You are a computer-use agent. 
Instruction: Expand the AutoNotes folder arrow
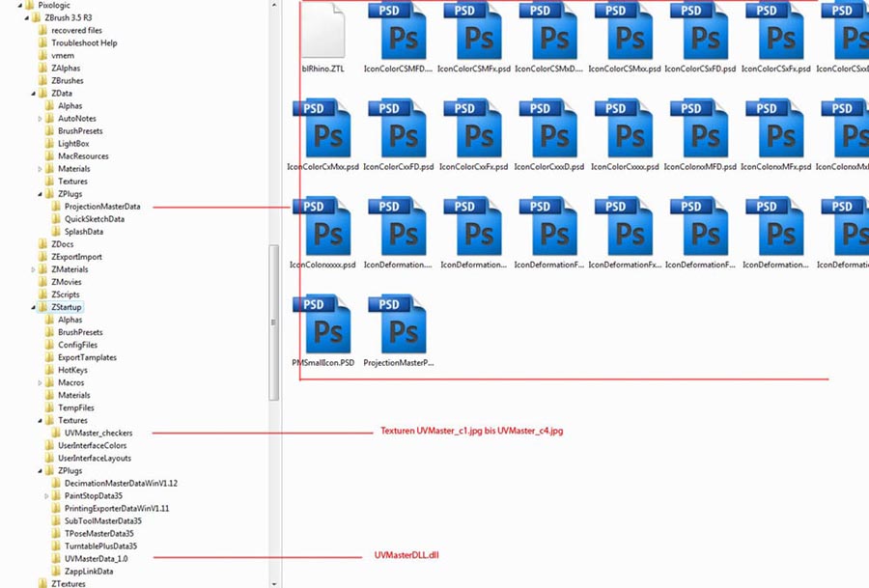41,119
